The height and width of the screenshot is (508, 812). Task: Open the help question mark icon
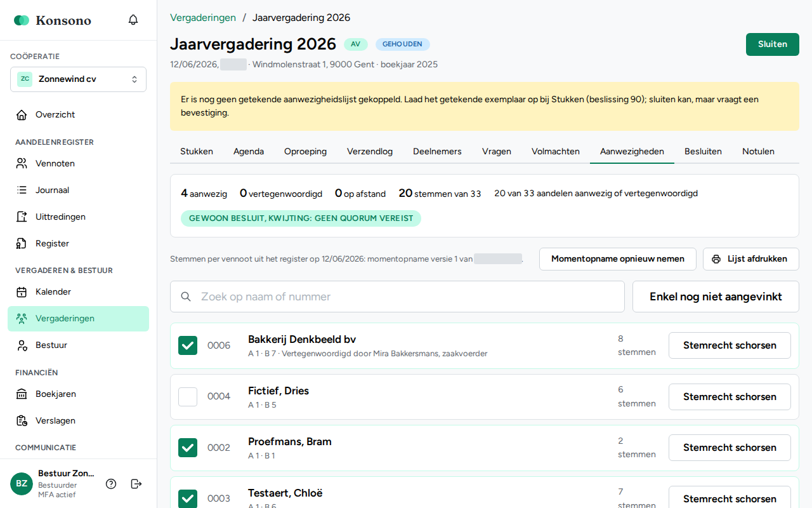click(x=111, y=484)
